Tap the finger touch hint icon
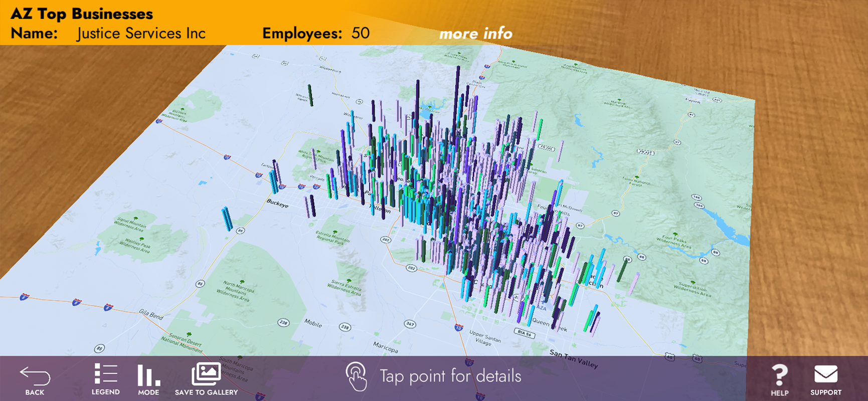 (x=357, y=377)
